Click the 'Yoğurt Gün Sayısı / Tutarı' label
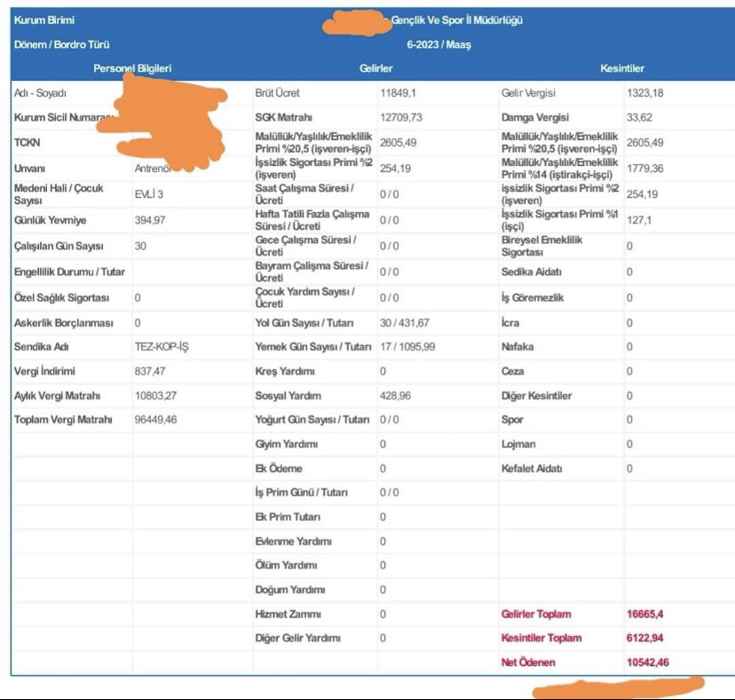The image size is (735, 700). tap(312, 420)
